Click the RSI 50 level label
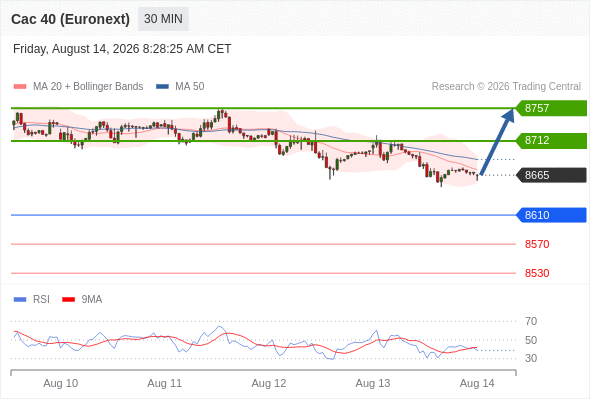 pyautogui.click(x=531, y=340)
